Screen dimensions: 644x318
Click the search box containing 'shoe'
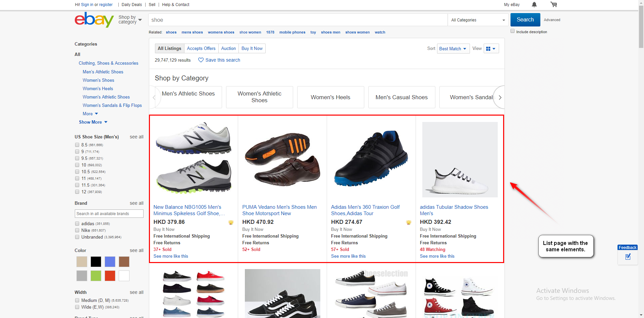pyautogui.click(x=298, y=20)
